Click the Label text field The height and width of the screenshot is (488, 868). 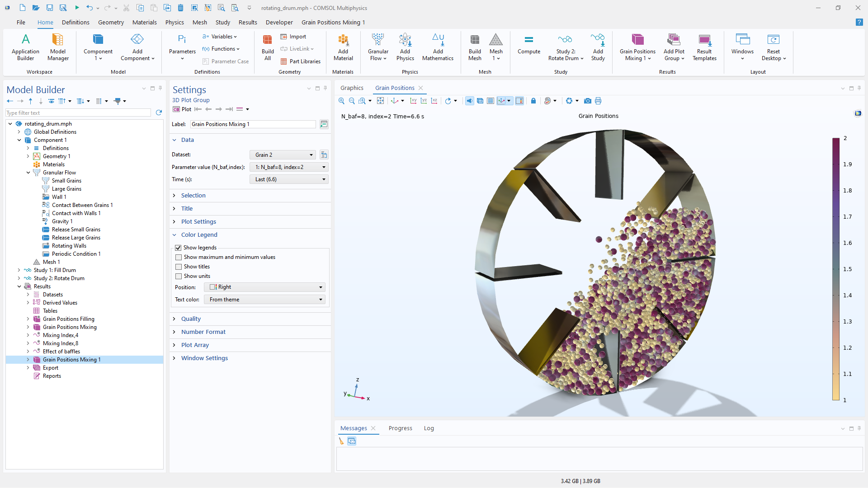click(253, 124)
